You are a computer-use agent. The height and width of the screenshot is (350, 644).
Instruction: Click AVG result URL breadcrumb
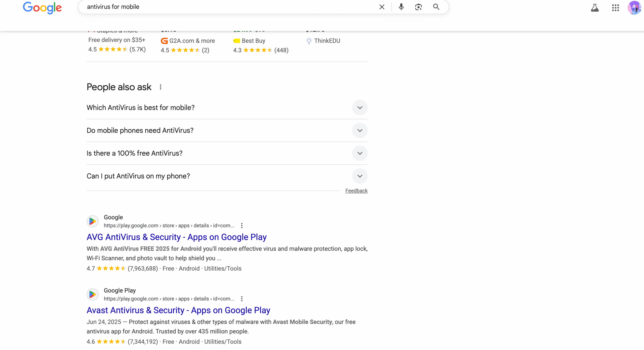point(169,226)
